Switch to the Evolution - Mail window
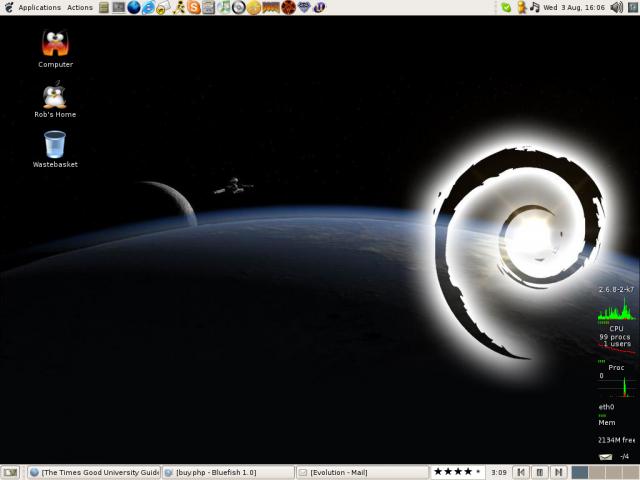640x480 pixels. (362, 473)
